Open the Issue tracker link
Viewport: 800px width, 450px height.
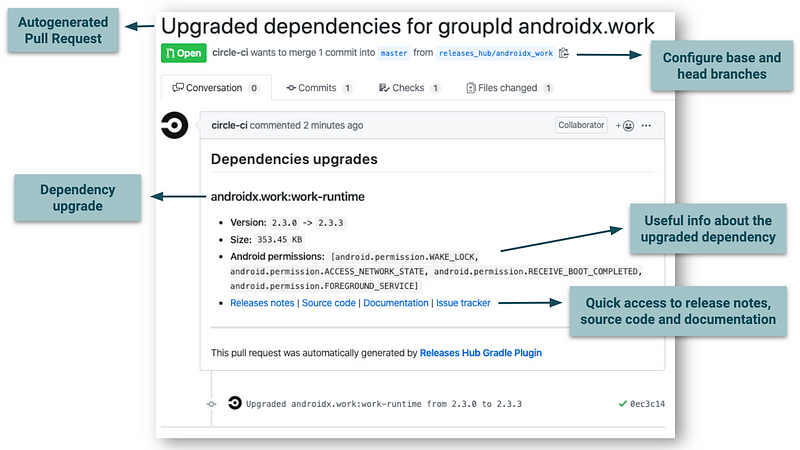pos(463,303)
